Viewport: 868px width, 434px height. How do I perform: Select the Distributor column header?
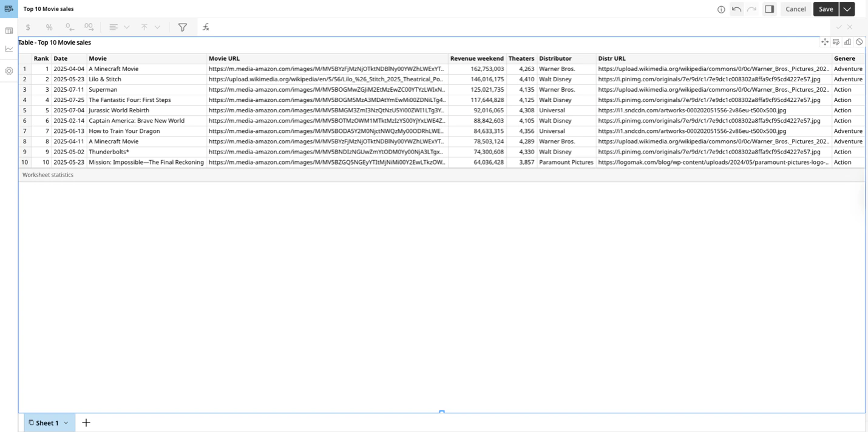566,59
